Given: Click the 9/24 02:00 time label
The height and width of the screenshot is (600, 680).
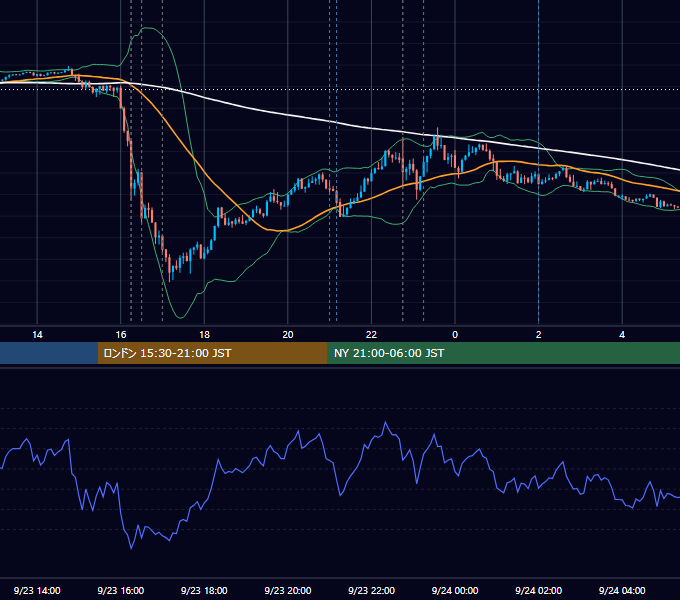Looking at the screenshot, I should tap(538, 590).
